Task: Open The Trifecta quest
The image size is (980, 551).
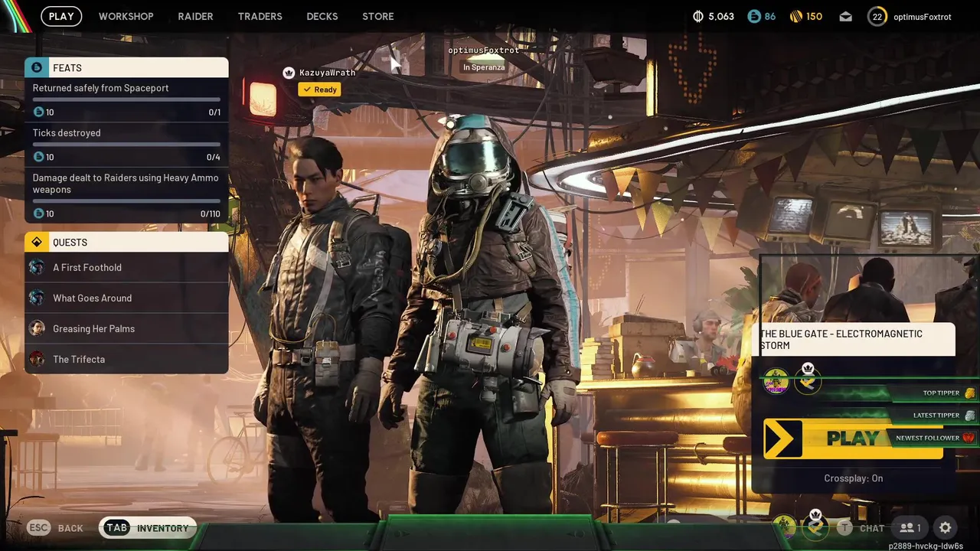Action: tap(126, 359)
